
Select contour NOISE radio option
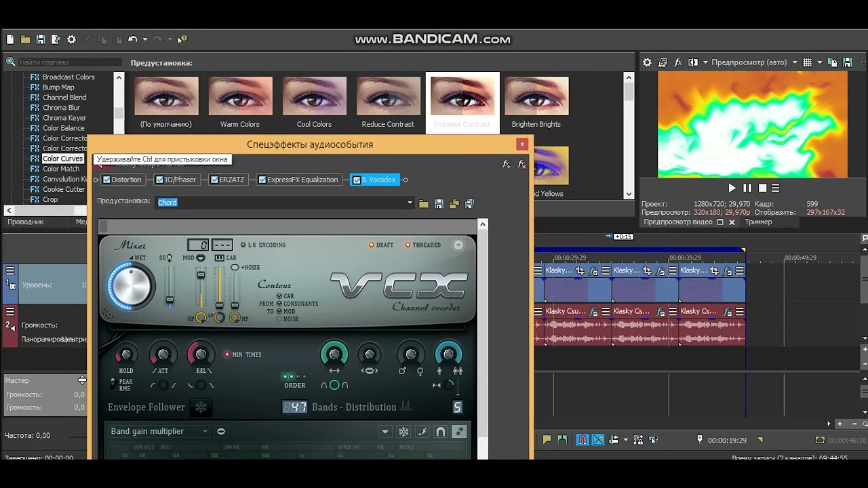tap(279, 319)
